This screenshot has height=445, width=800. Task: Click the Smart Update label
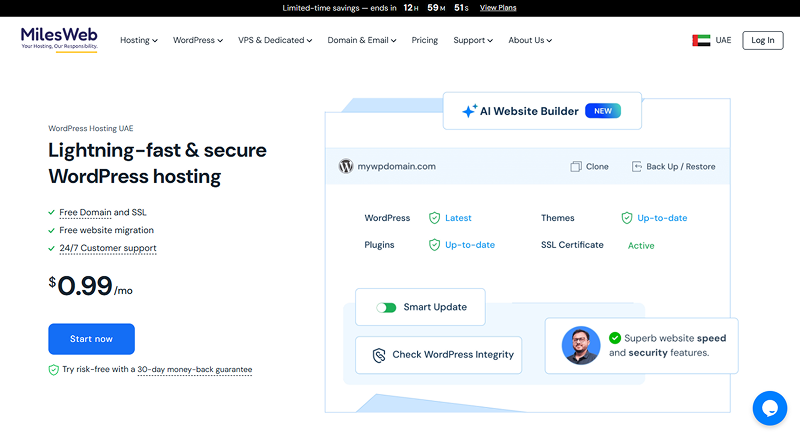click(x=435, y=307)
